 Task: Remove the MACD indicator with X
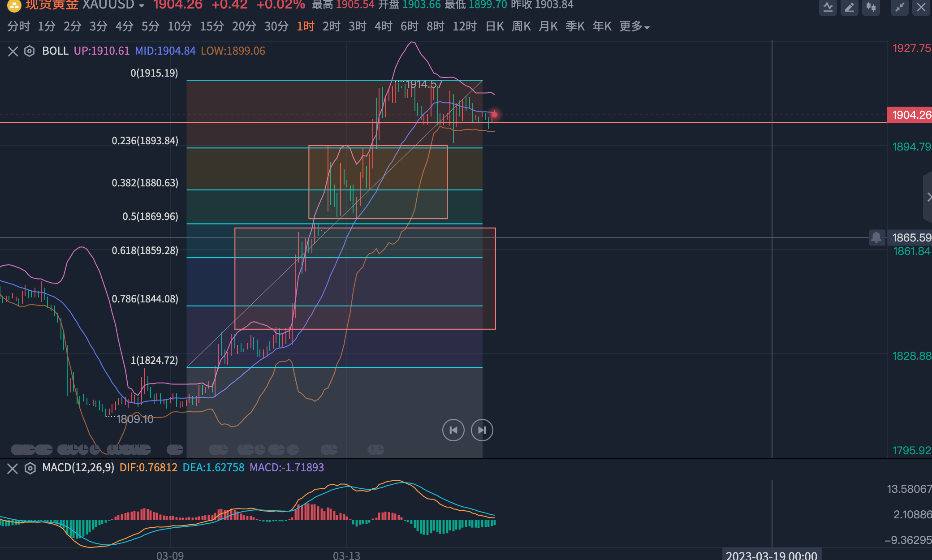tap(13, 469)
